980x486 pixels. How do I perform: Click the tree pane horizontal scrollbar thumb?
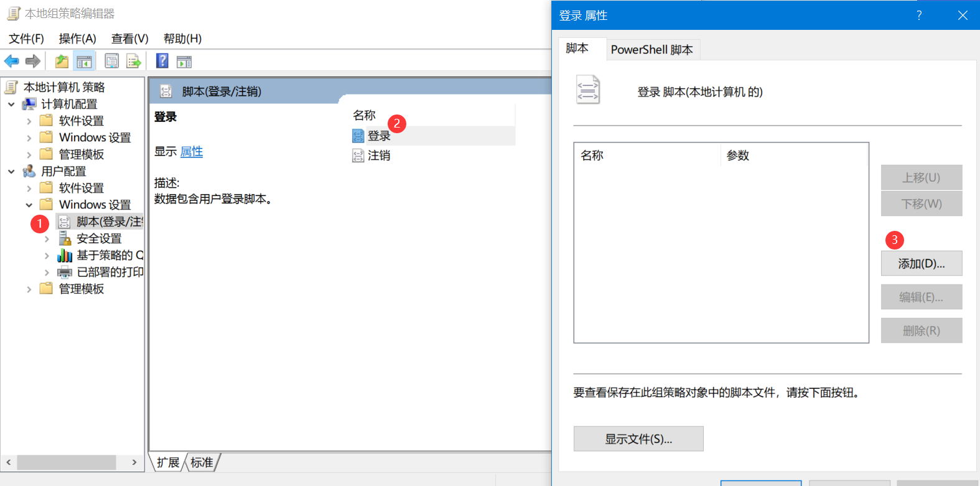coord(67,462)
